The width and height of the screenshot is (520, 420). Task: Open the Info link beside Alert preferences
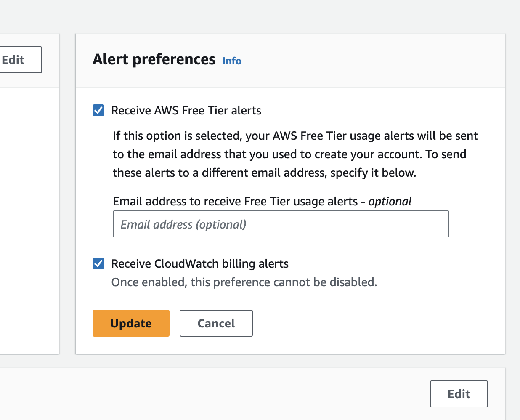click(232, 61)
